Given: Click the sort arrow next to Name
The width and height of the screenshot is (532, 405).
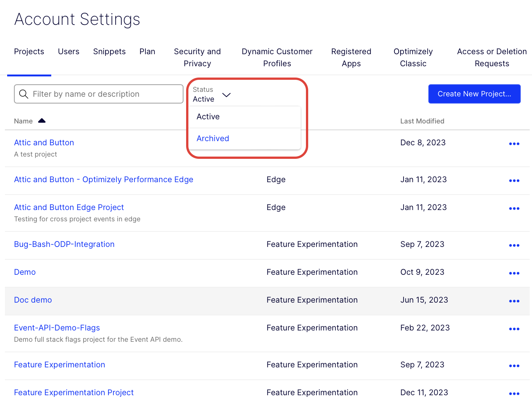Looking at the screenshot, I should click(x=42, y=120).
